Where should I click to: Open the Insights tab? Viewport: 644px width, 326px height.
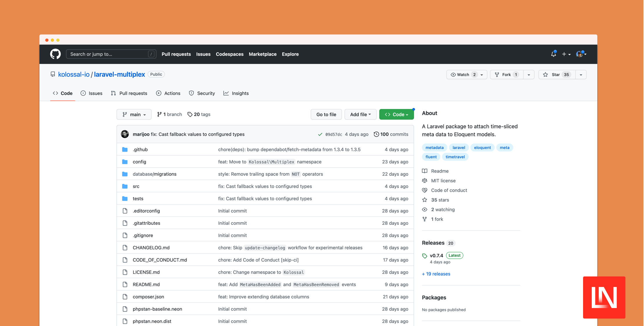point(236,93)
